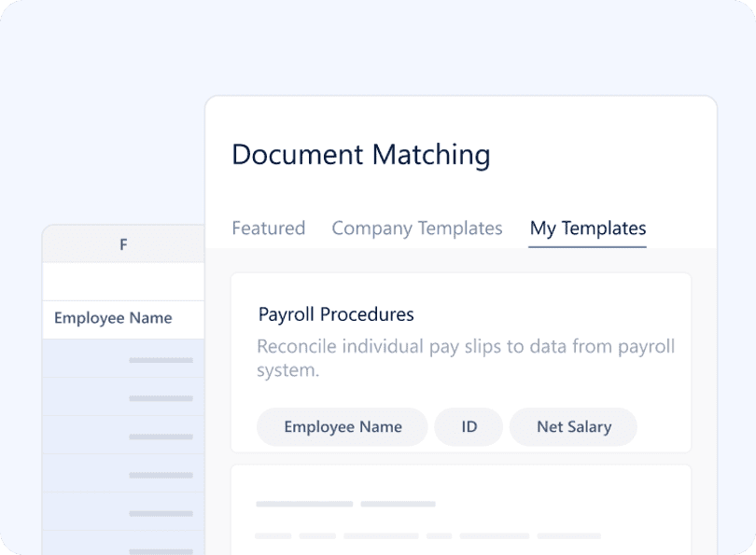This screenshot has width=756, height=555.
Task: Select the first data row under Employee Name
Action: coord(123,358)
